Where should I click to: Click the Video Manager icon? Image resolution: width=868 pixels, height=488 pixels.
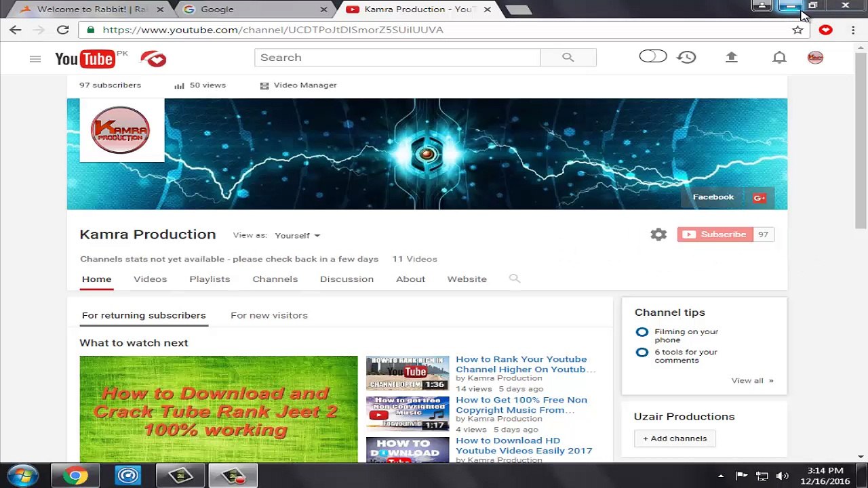(x=264, y=85)
